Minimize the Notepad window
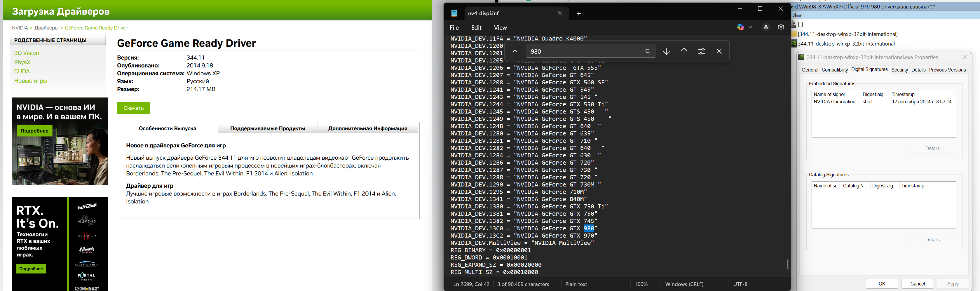This screenshot has height=291, width=980. [740, 9]
